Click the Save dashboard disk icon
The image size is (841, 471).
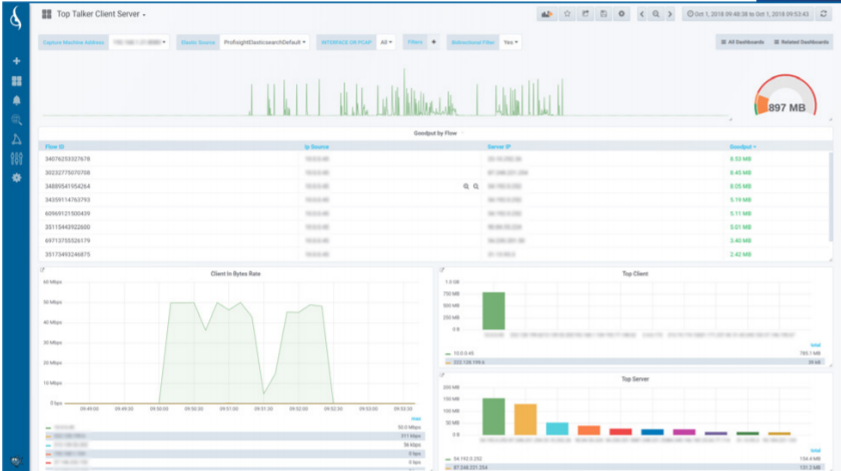603,14
